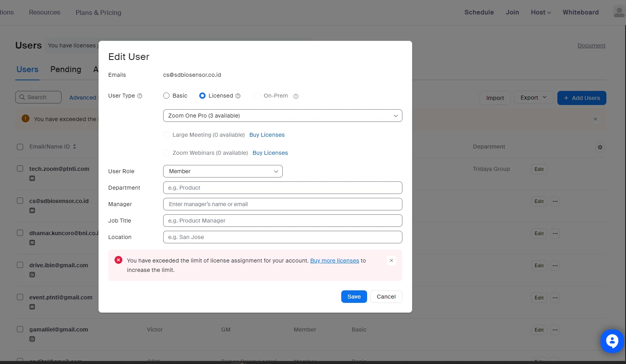Click Buy Licenses next to Large Meeting
Image resolution: width=626 pixels, height=364 pixels.
click(x=267, y=135)
